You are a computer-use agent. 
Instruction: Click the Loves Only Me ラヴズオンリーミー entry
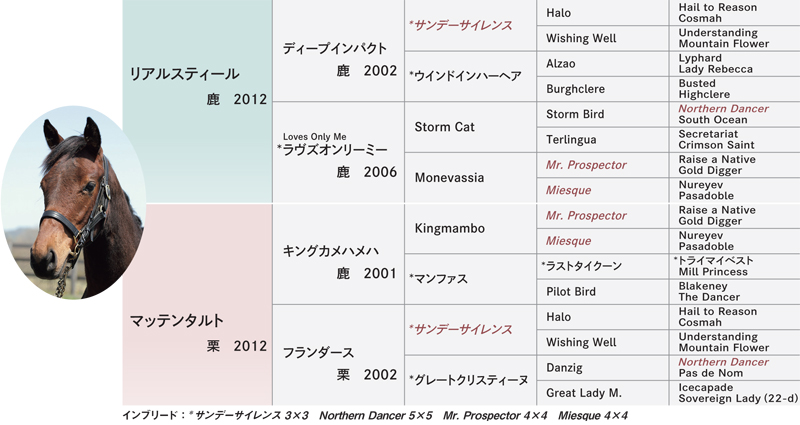(339, 152)
